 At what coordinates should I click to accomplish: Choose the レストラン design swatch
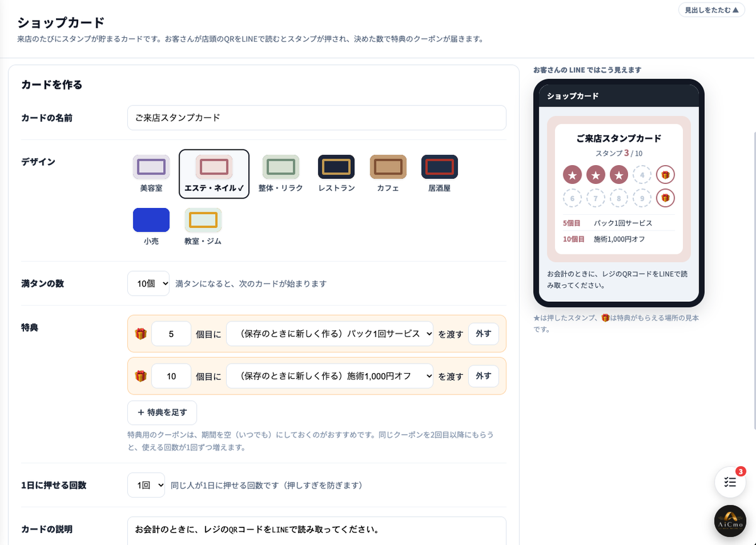tap(336, 174)
